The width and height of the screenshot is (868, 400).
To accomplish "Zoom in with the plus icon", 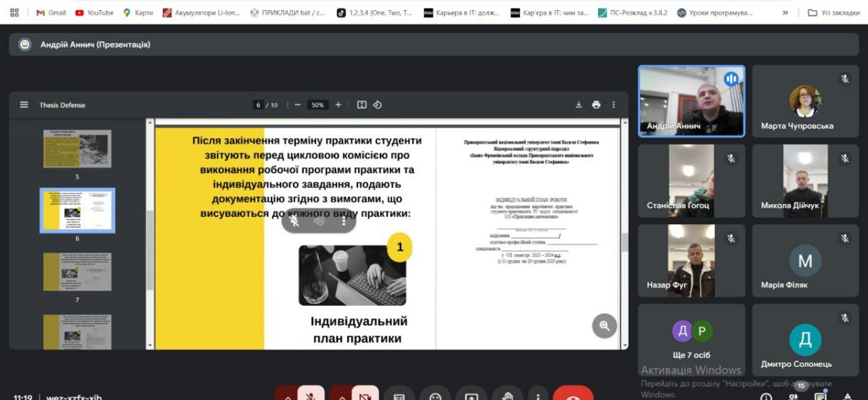I will pos(338,105).
